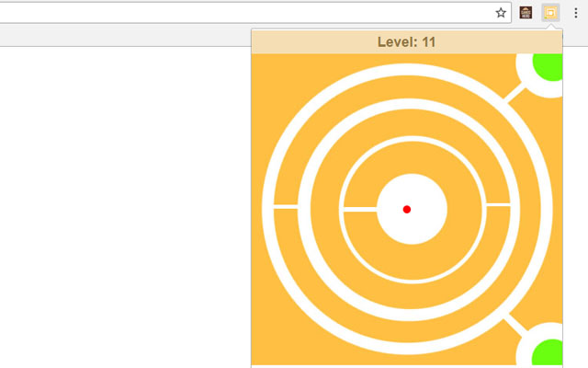Click the diagonal white path to the bottom-right goal
The width and height of the screenshot is (588, 368).
click(514, 325)
